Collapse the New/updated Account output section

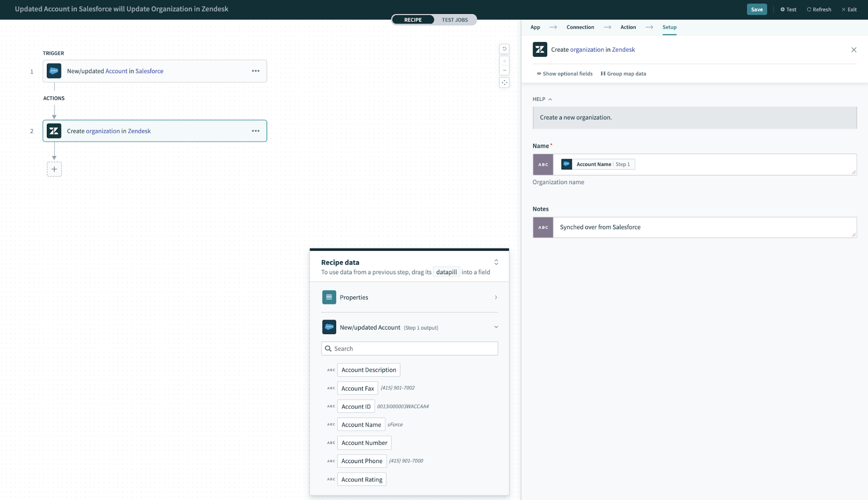pos(496,327)
